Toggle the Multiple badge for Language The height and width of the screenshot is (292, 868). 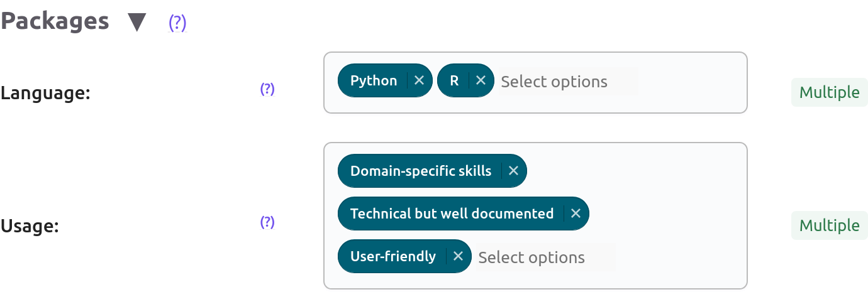(x=829, y=93)
